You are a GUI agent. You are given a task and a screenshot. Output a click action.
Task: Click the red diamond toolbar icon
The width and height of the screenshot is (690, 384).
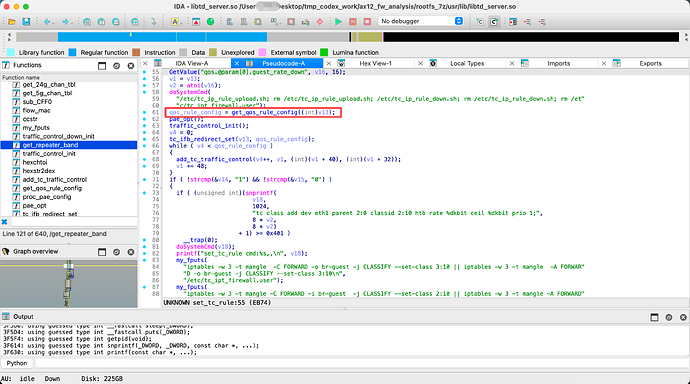click(x=320, y=22)
